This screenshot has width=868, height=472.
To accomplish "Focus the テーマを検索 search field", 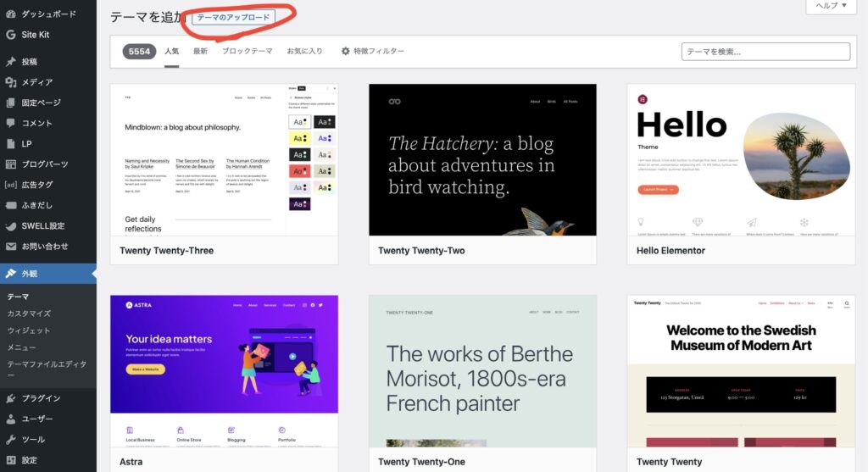I will pyautogui.click(x=765, y=52).
